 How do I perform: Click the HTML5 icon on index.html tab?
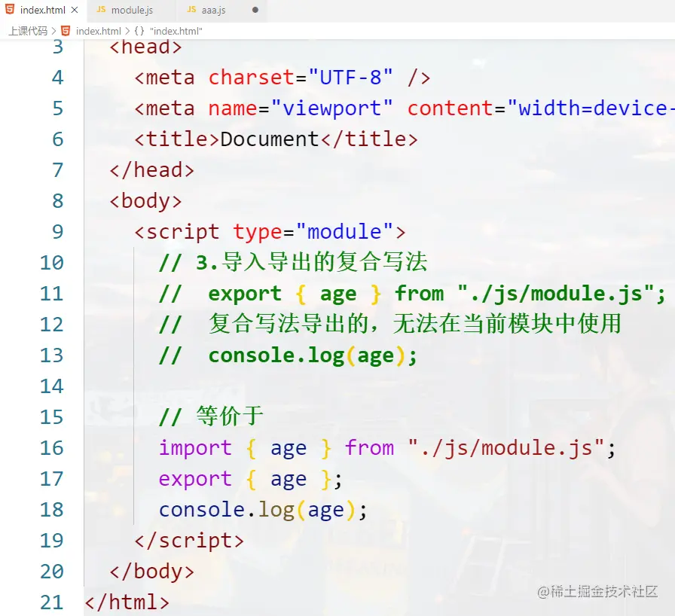(10, 10)
